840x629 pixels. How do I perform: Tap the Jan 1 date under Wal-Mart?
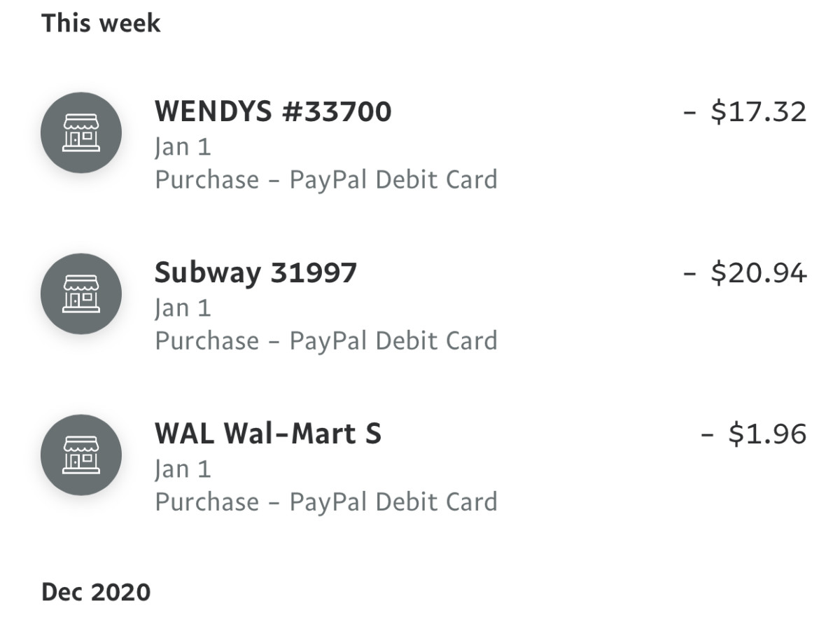[x=183, y=469]
